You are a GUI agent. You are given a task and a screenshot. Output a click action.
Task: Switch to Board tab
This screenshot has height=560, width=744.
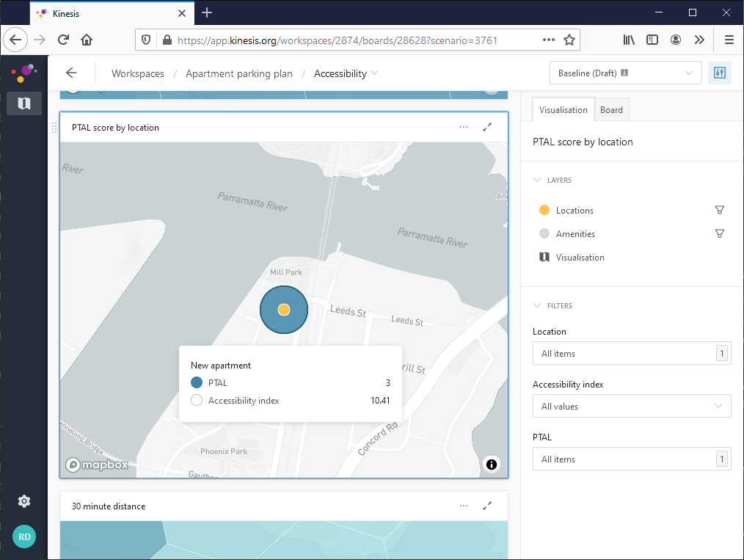point(611,109)
